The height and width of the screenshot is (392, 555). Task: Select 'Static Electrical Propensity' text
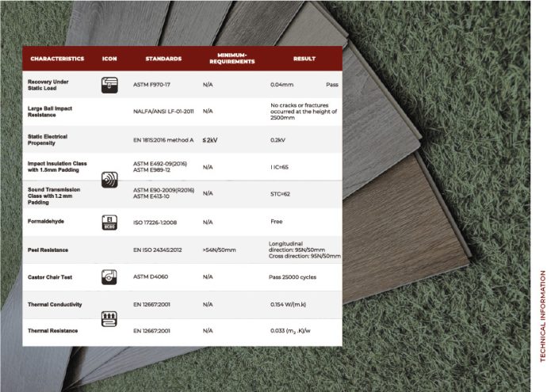48,139
